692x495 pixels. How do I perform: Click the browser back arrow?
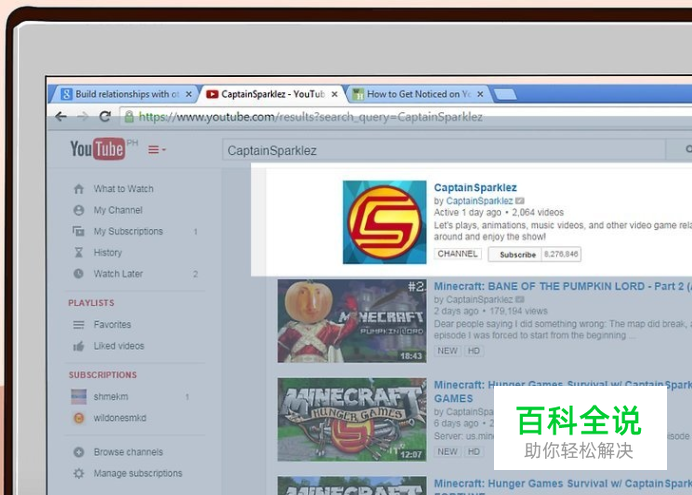(x=61, y=116)
